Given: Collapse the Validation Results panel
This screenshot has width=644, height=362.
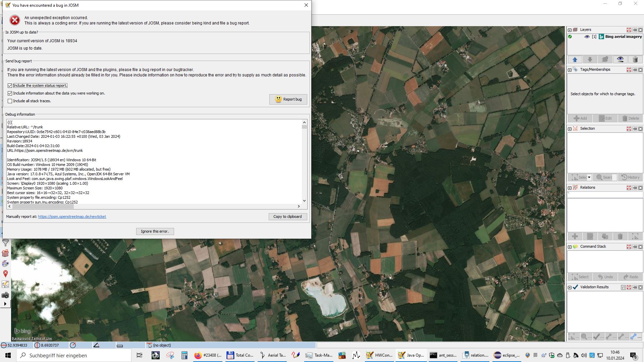Looking at the screenshot, I should tap(570, 287).
